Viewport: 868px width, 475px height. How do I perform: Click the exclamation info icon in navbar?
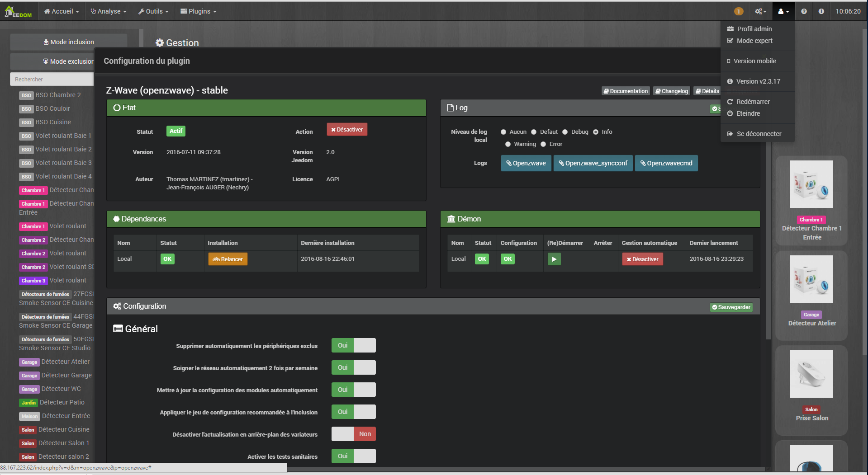tap(821, 11)
